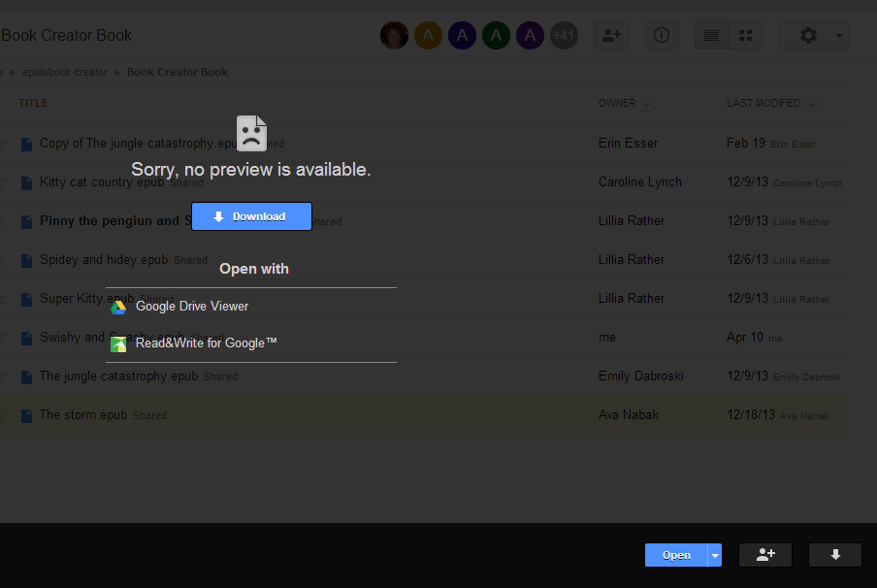Click file icon of Copy of The jungle catastrophy

[26, 145]
